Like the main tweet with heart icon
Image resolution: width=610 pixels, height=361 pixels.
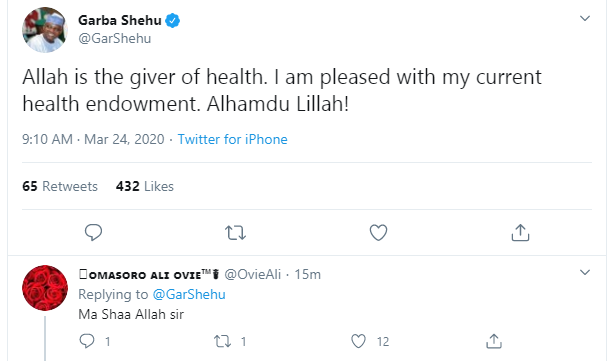pyautogui.click(x=378, y=233)
